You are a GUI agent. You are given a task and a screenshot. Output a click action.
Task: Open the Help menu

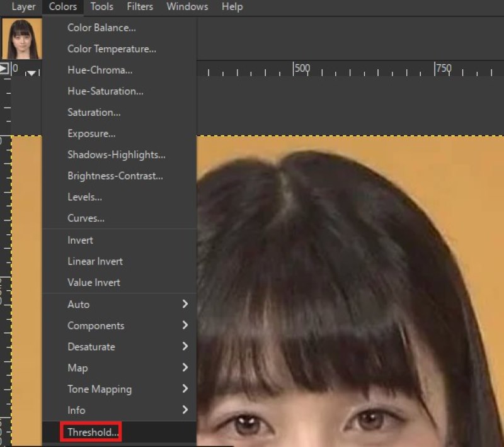click(232, 7)
